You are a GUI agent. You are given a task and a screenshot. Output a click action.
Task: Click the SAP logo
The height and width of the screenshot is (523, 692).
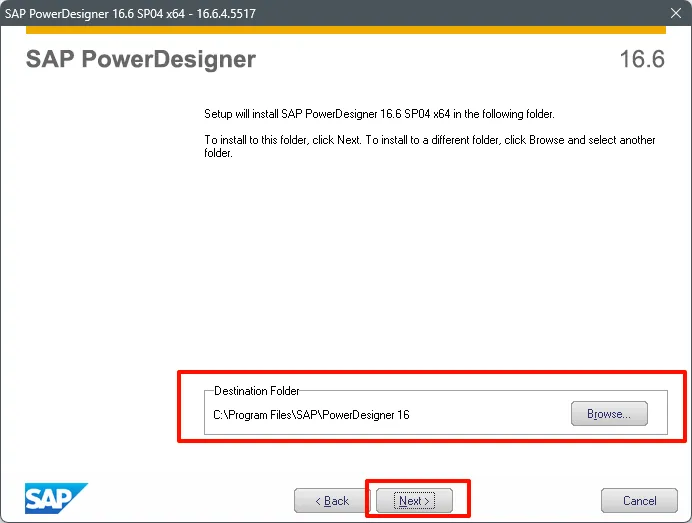tap(56, 498)
